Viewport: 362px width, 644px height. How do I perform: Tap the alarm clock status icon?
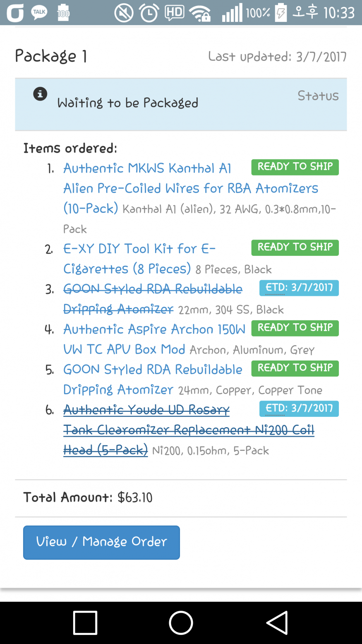click(149, 13)
